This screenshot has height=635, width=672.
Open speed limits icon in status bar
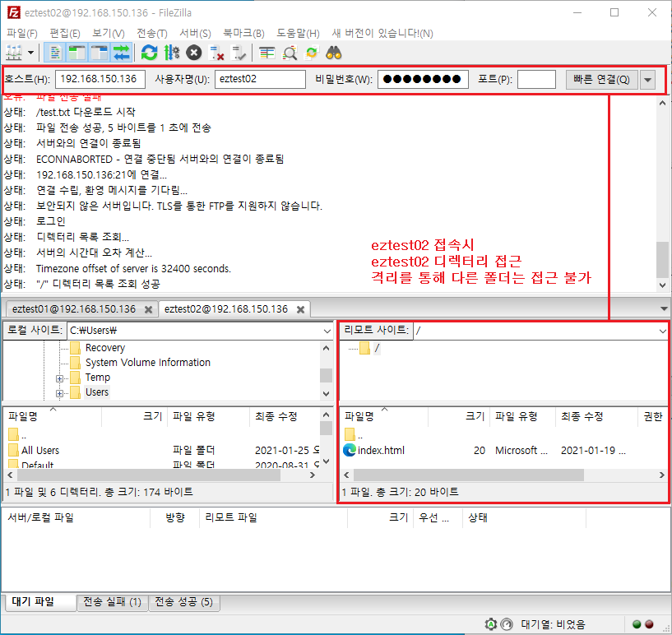pyautogui.click(x=507, y=624)
